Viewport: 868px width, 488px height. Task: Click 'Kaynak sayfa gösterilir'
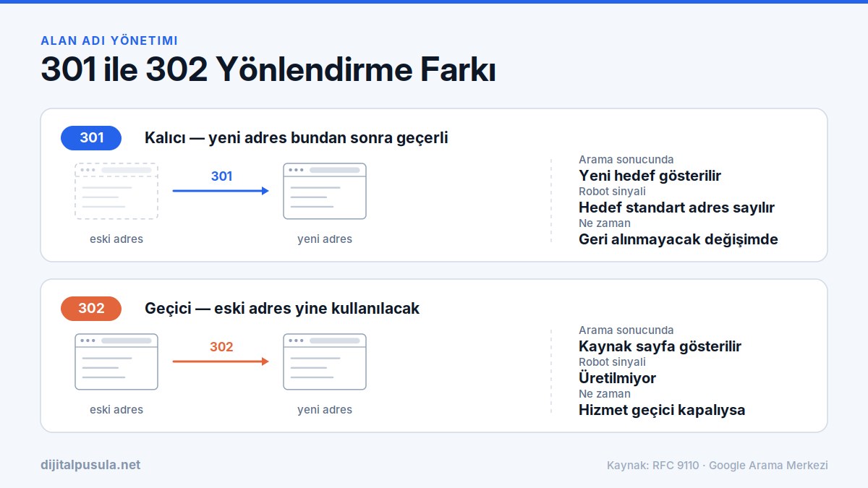click(660, 346)
